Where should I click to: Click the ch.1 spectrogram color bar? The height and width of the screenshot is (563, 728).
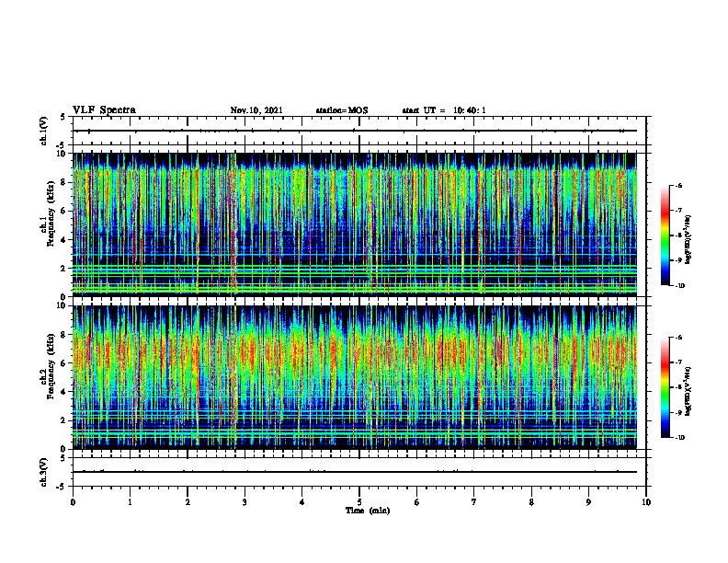(x=665, y=236)
